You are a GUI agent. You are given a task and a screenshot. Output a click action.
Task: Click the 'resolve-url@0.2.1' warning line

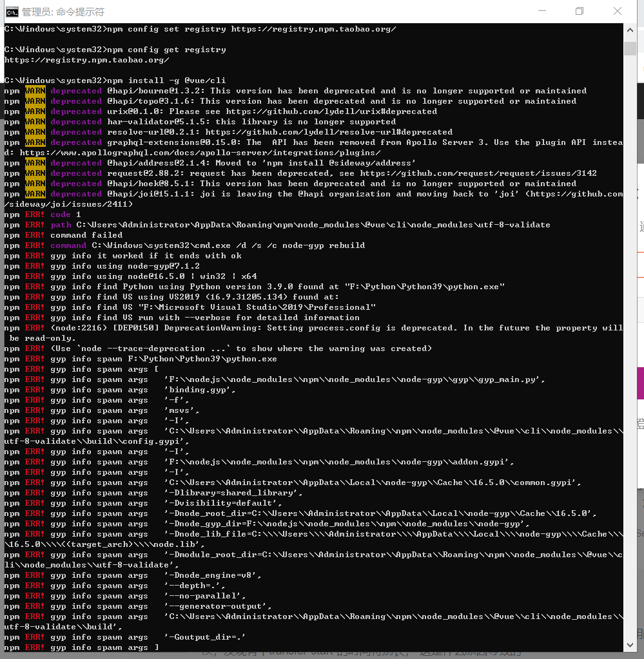(228, 132)
